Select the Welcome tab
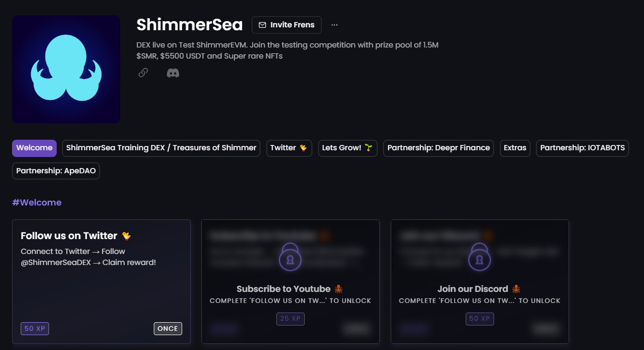The height and width of the screenshot is (350, 644). click(34, 148)
